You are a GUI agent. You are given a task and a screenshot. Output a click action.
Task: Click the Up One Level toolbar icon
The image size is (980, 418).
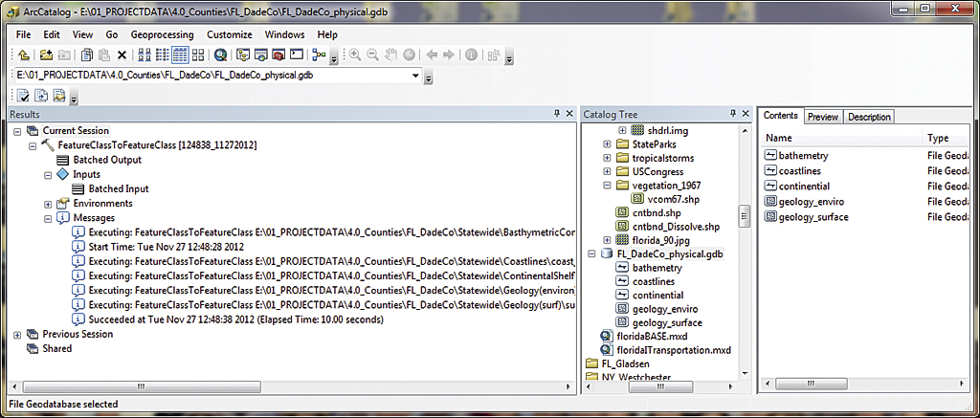click(24, 55)
